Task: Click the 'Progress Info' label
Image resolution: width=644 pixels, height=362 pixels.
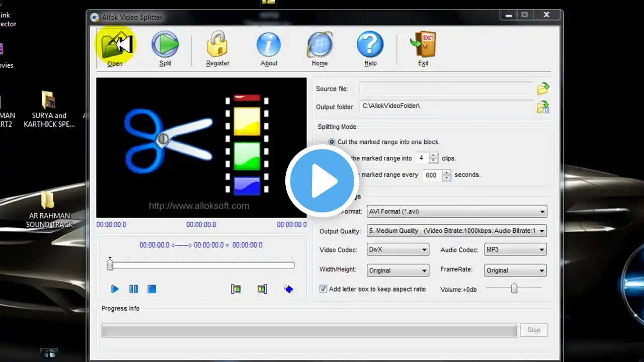Action: (120, 308)
